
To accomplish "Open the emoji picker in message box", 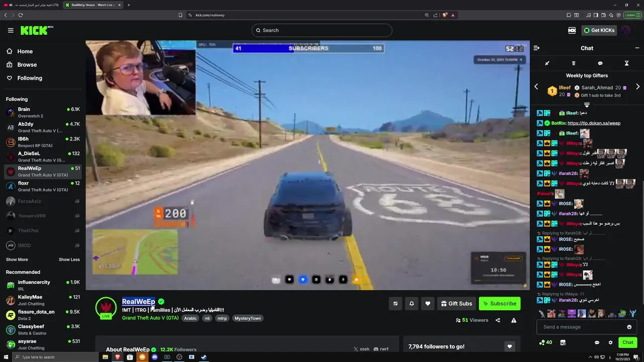I will click(629, 327).
